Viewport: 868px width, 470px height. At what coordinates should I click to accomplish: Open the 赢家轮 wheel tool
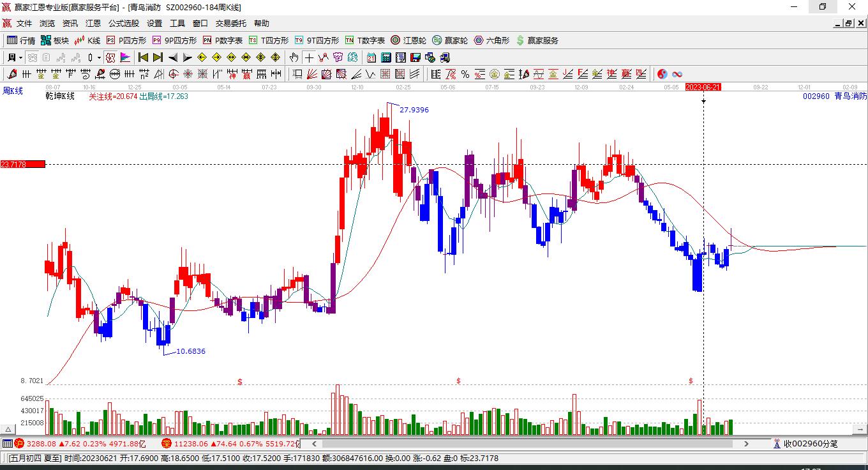point(450,40)
